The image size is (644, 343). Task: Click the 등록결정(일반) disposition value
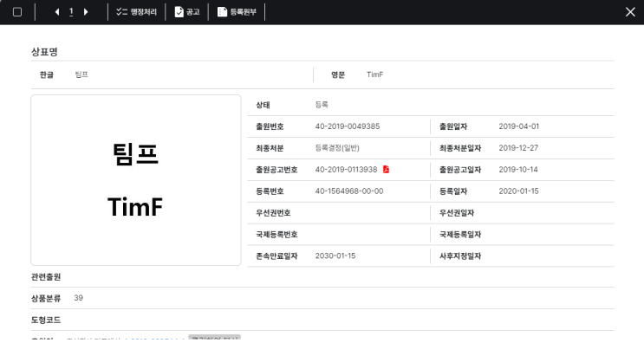(x=337, y=148)
